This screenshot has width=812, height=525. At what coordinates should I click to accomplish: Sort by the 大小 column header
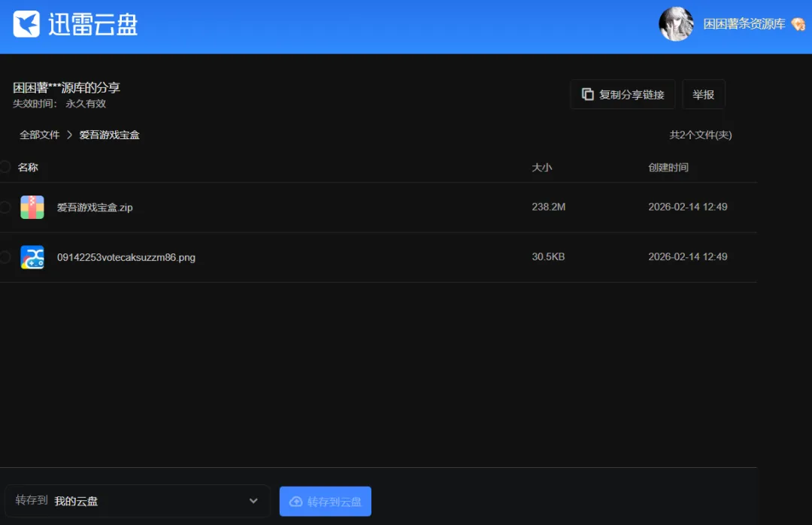(x=541, y=168)
